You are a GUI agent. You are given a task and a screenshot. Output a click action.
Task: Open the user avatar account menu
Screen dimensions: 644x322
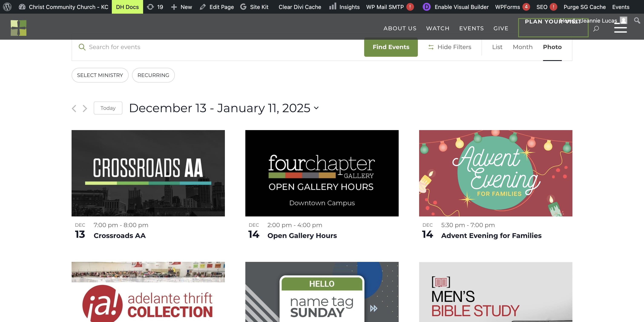click(x=624, y=20)
